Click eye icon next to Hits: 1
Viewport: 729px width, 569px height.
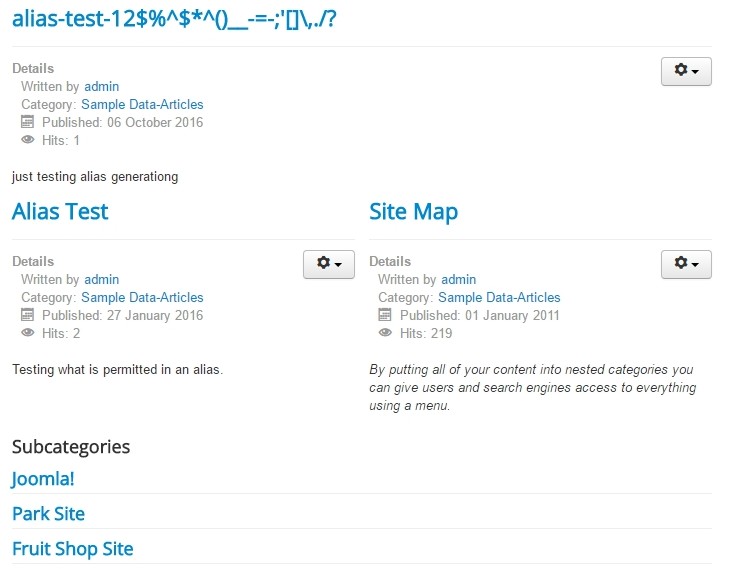27,139
